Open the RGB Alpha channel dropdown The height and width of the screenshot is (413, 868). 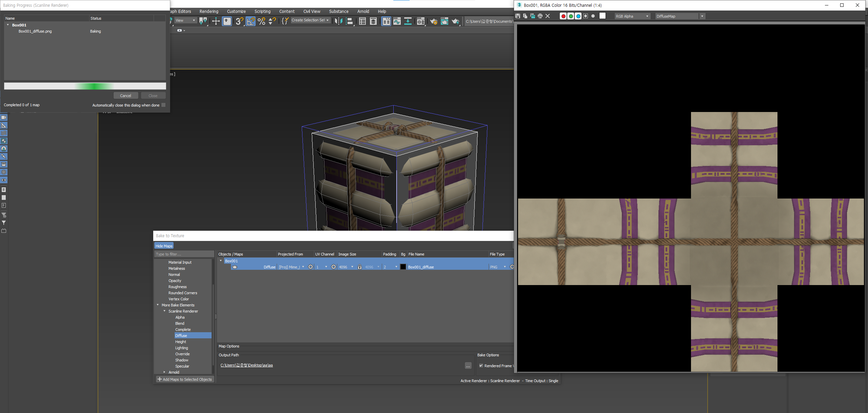click(632, 16)
